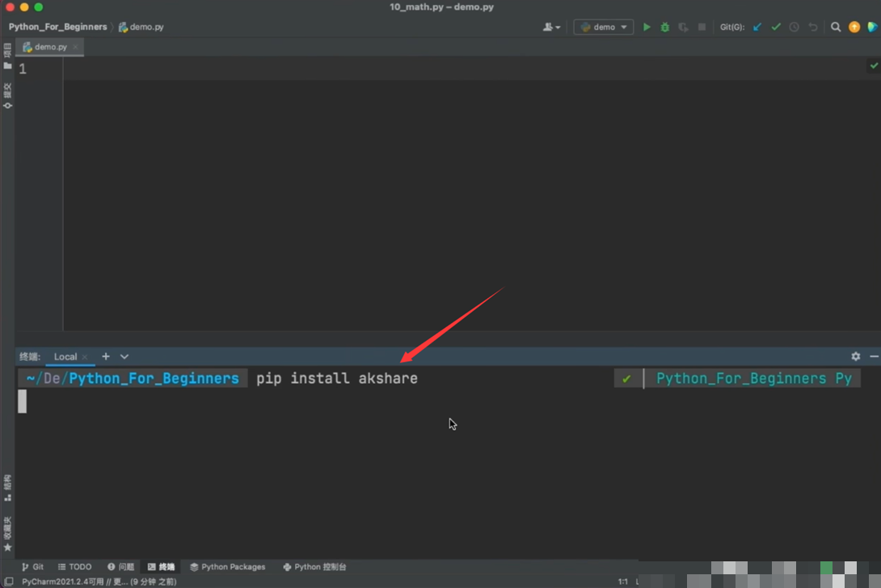The width and height of the screenshot is (881, 588).
Task: Toggle tool window bars in status corner
Action: (8, 582)
